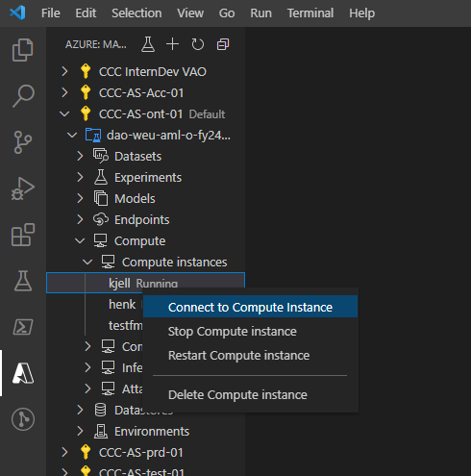Click the key icon beside CCC-AS-Acc-01
The height and width of the screenshot is (476, 471).
pos(86,92)
